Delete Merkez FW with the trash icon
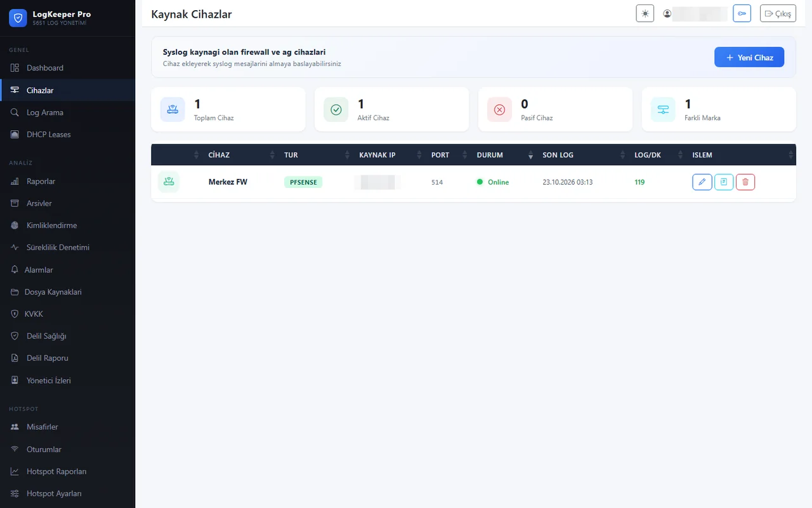This screenshot has width=812, height=508. [x=745, y=182]
